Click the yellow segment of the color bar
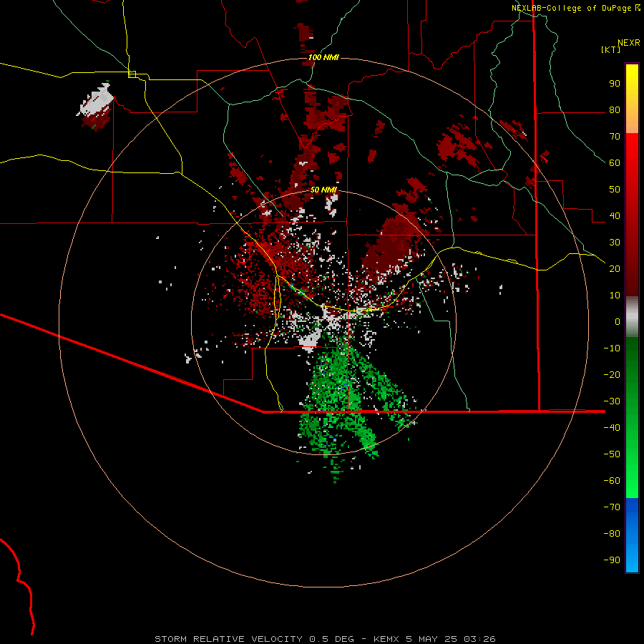This screenshot has width=644, height=644. [x=632, y=99]
